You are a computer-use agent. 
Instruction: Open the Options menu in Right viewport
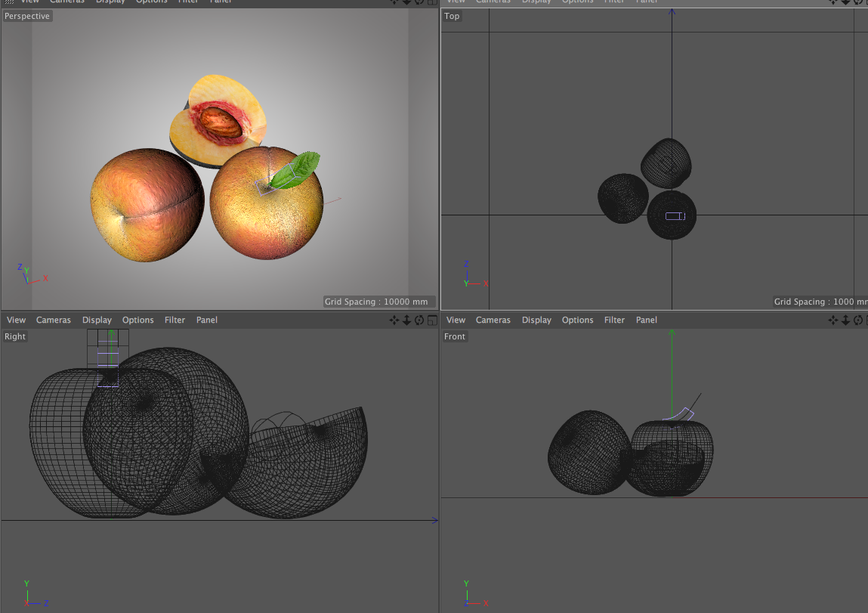coord(138,320)
